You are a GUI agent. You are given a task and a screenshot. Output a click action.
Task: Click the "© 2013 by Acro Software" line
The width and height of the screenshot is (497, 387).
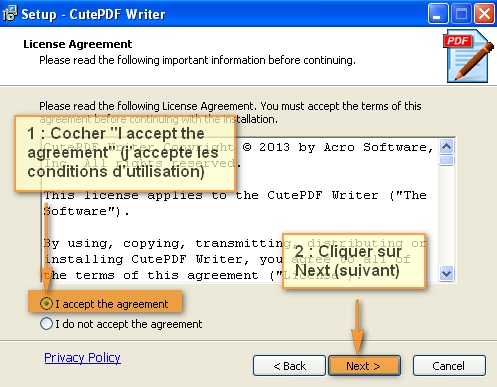[x=338, y=147]
